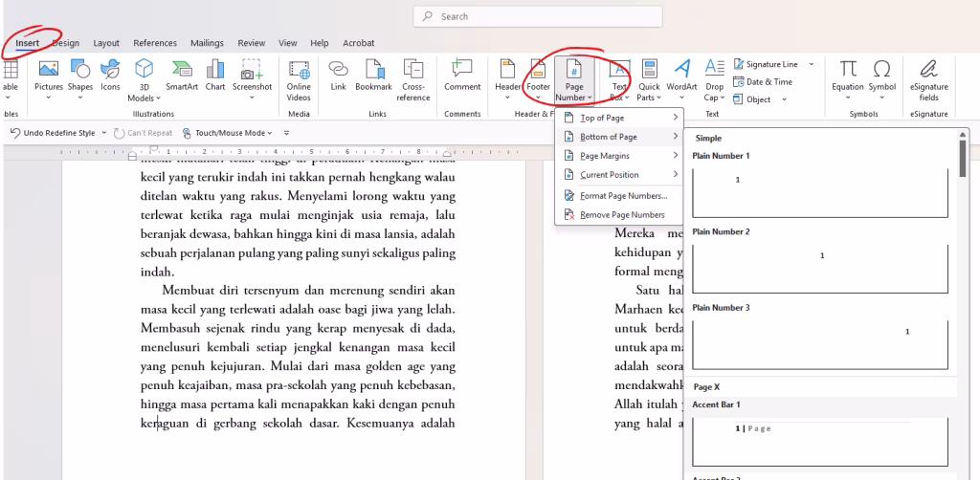Click the Search box
Viewport: 980px width, 480px height.
(538, 17)
